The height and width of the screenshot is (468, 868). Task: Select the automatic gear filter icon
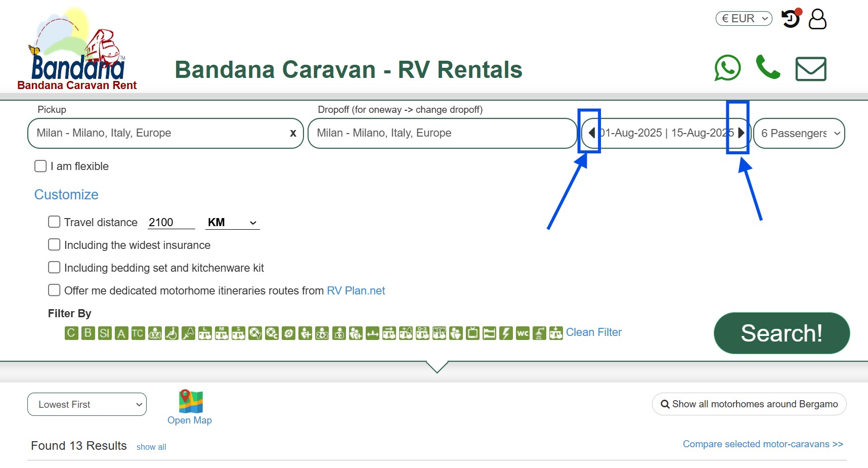pos(188,333)
